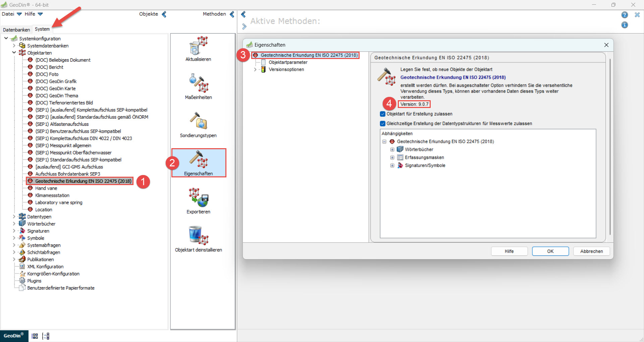Collapse the Objekte panel arrow
Image resolution: width=644 pixels, height=342 pixels.
click(164, 14)
